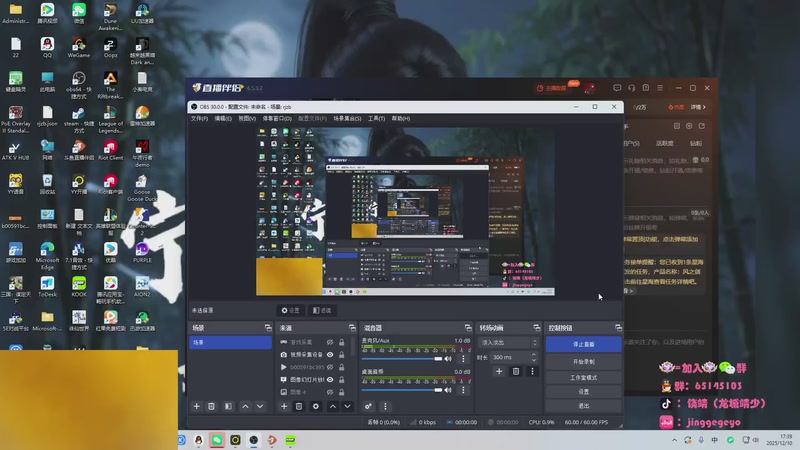Open 帮助(H) menu
800x450 pixels.
(401, 118)
